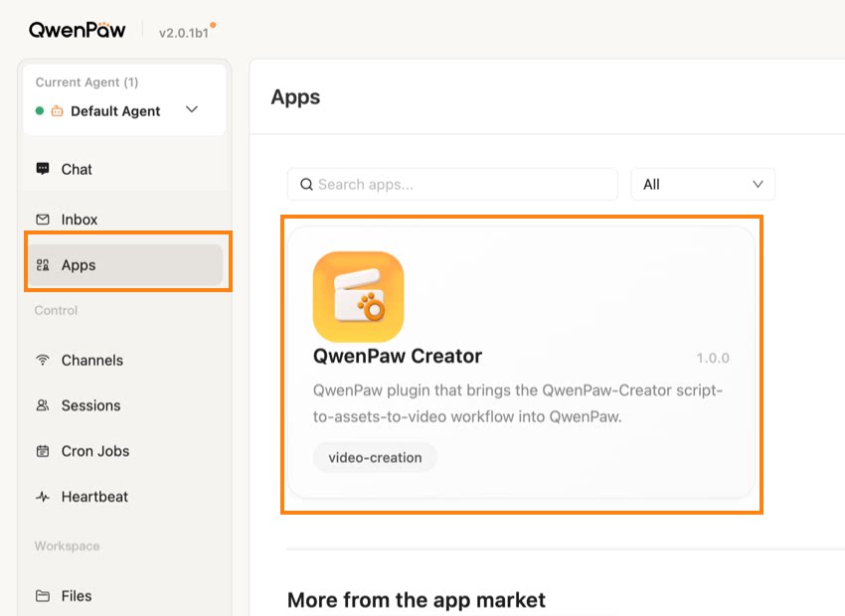
Task: Click the More from the app market heading
Action: point(417,600)
